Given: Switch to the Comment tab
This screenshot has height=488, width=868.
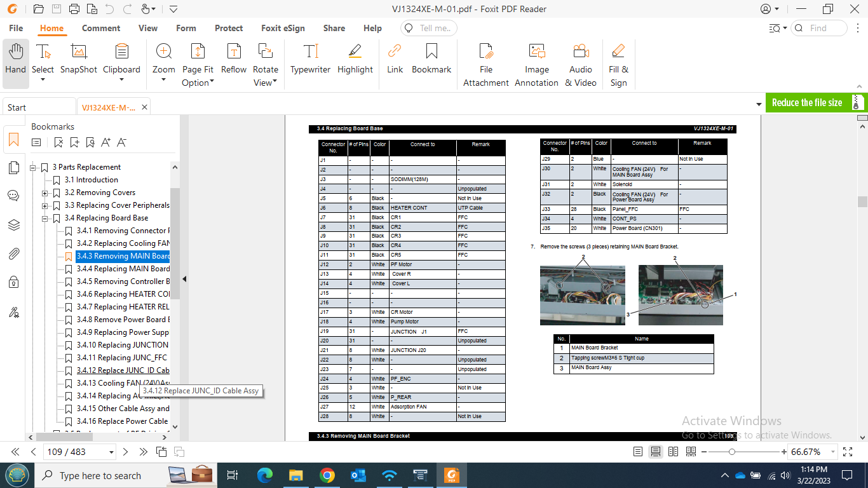Looking at the screenshot, I should [x=101, y=28].
